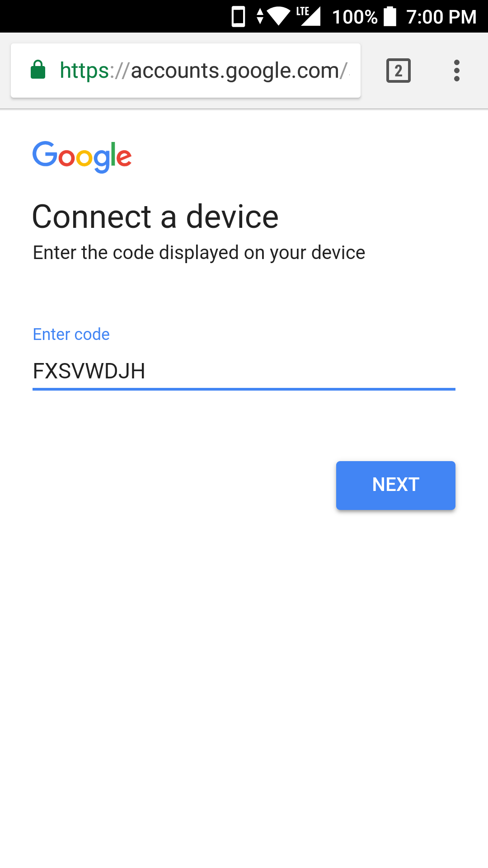Tap the blue underline beneath the code field
The height and width of the screenshot is (868, 488).
pyautogui.click(x=244, y=389)
